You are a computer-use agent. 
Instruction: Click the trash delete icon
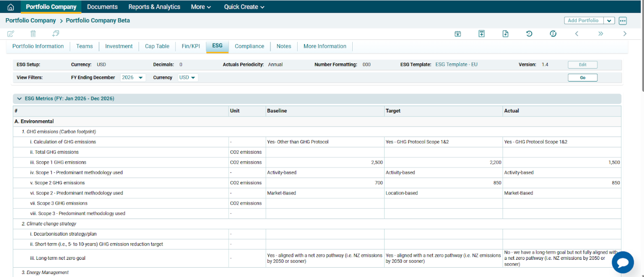point(33,34)
